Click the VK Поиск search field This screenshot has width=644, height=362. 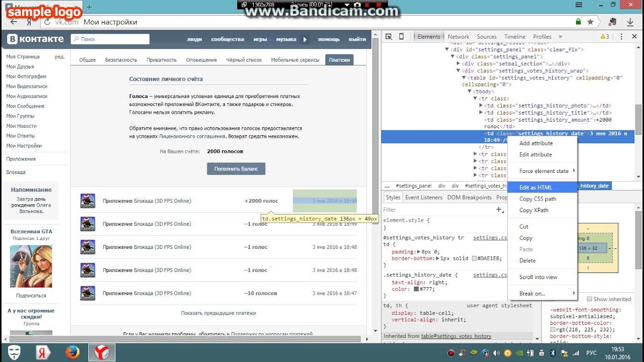click(110, 39)
